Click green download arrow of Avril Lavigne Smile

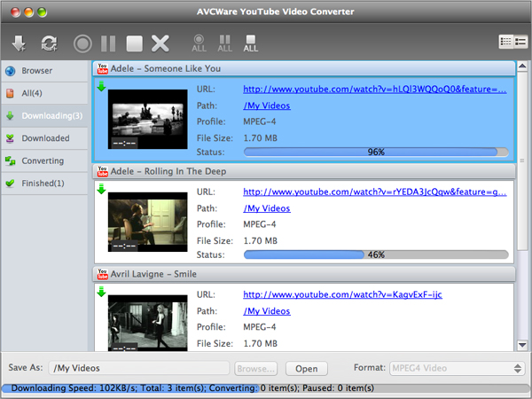pos(101,292)
